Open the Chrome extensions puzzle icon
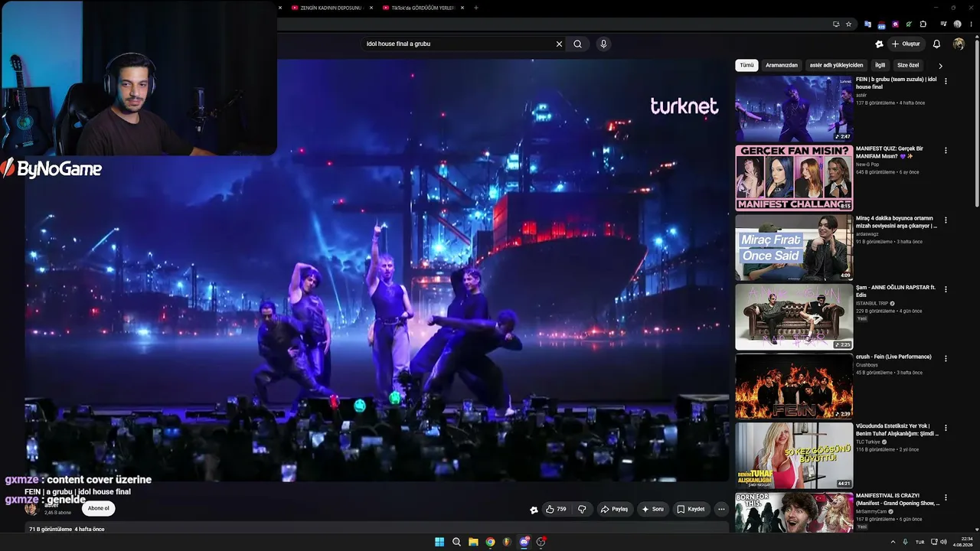Viewport: 980px width, 551px height. [923, 24]
